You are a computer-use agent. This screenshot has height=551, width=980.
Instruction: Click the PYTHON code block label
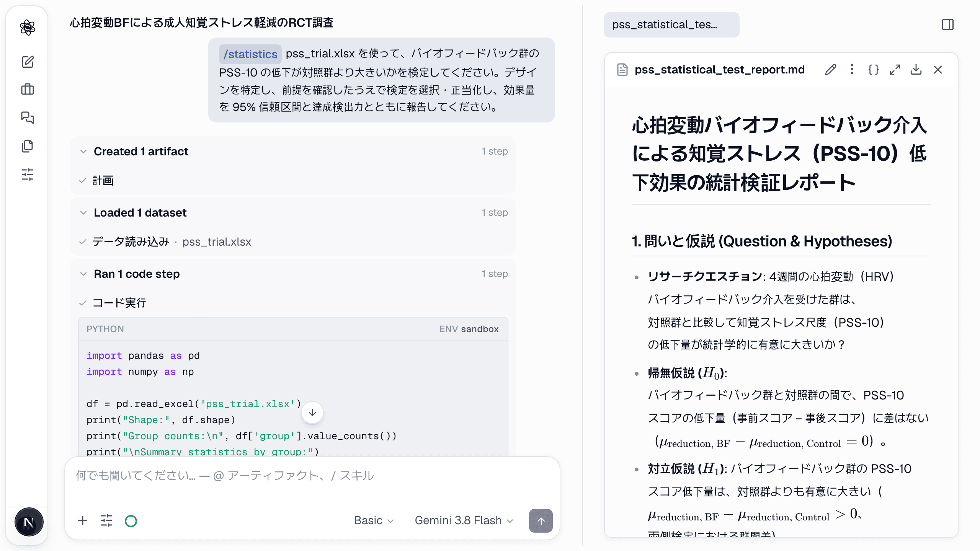click(105, 329)
